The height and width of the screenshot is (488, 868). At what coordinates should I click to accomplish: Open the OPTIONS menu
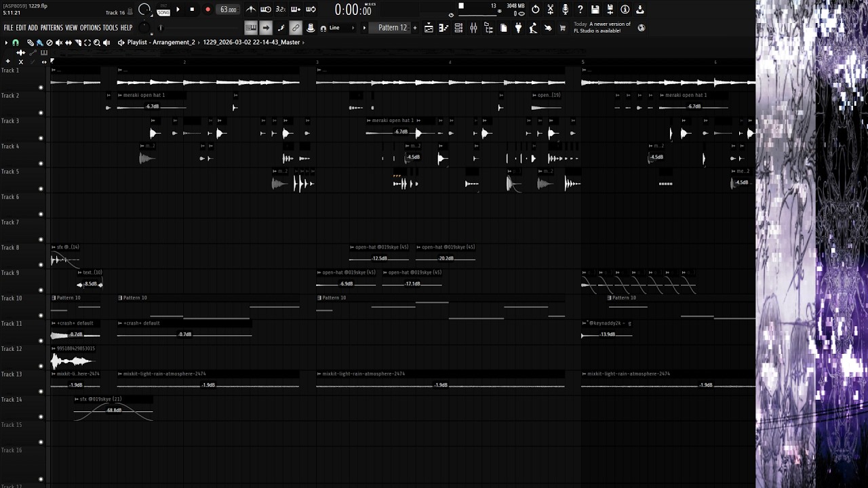[x=90, y=28]
